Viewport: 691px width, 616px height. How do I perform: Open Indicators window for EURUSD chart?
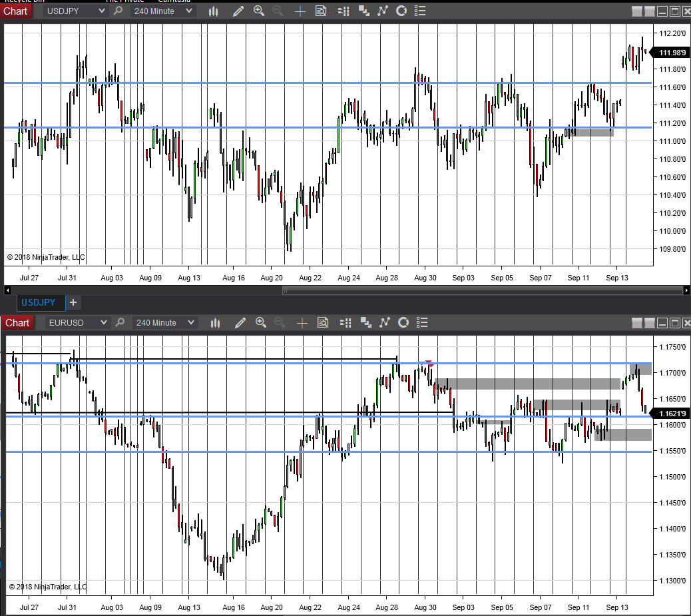click(384, 323)
